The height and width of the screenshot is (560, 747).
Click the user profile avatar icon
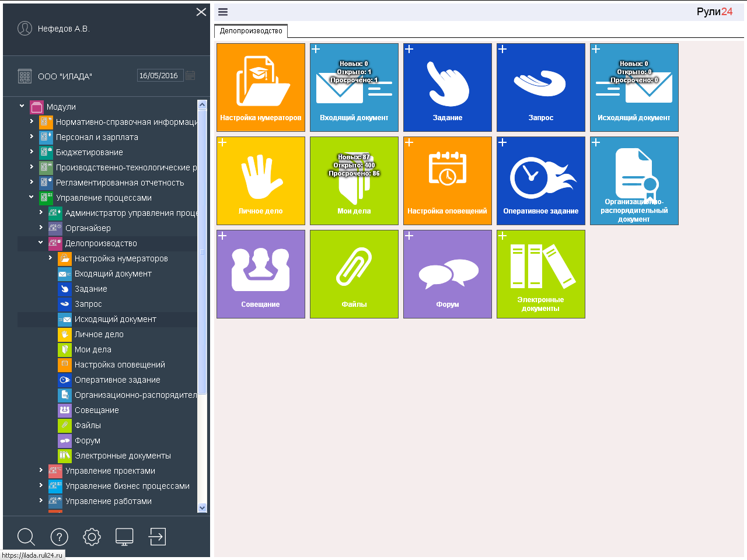[25, 28]
